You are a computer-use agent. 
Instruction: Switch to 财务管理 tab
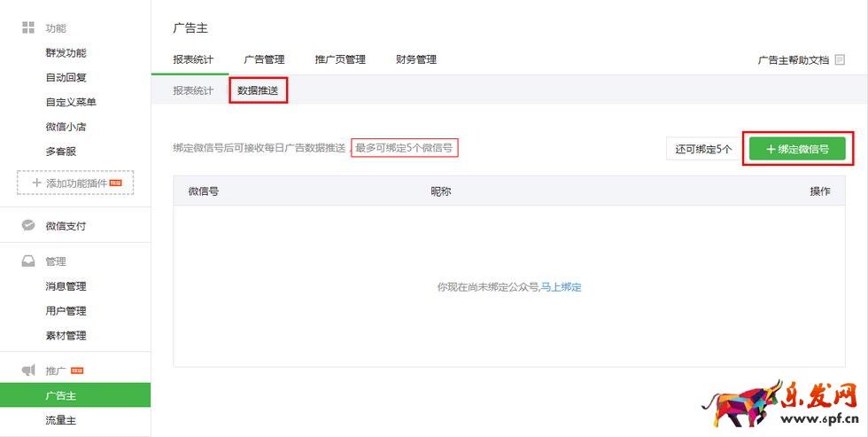click(416, 59)
